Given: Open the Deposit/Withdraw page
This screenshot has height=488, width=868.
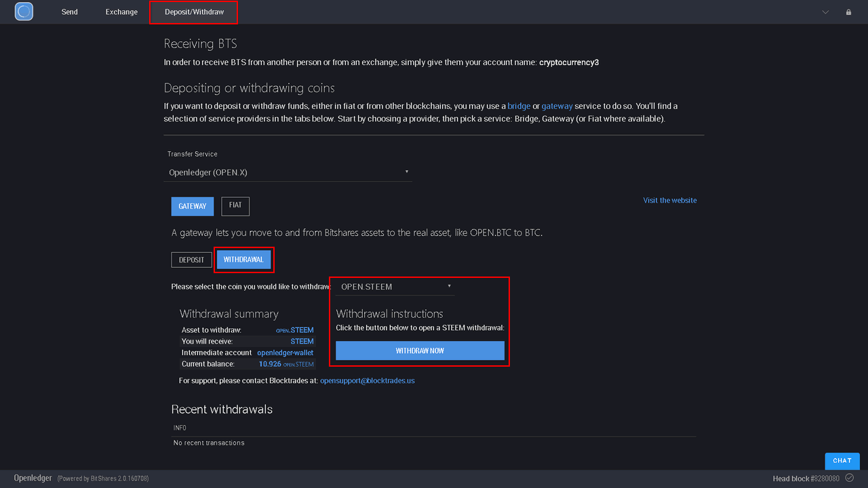Looking at the screenshot, I should click(x=194, y=12).
